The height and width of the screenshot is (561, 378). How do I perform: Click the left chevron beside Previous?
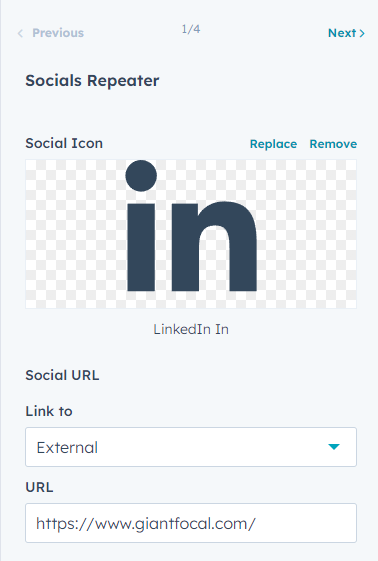(20, 34)
